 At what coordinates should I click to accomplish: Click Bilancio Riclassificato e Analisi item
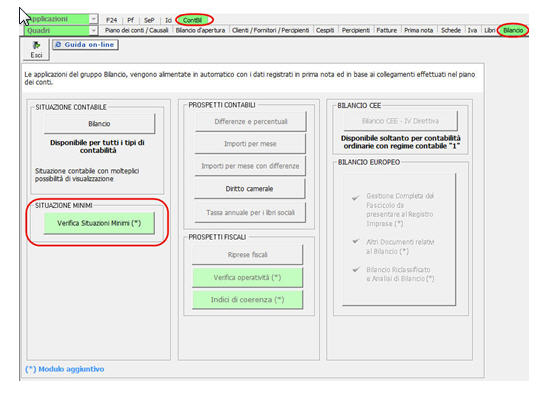click(400, 274)
